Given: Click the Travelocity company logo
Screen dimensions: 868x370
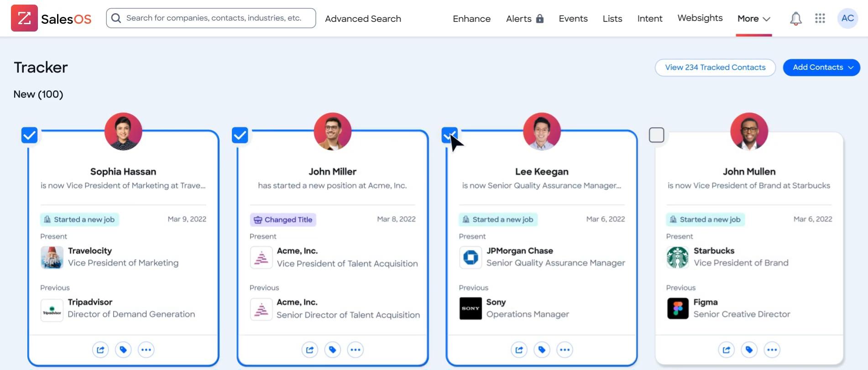Looking at the screenshot, I should (x=52, y=257).
